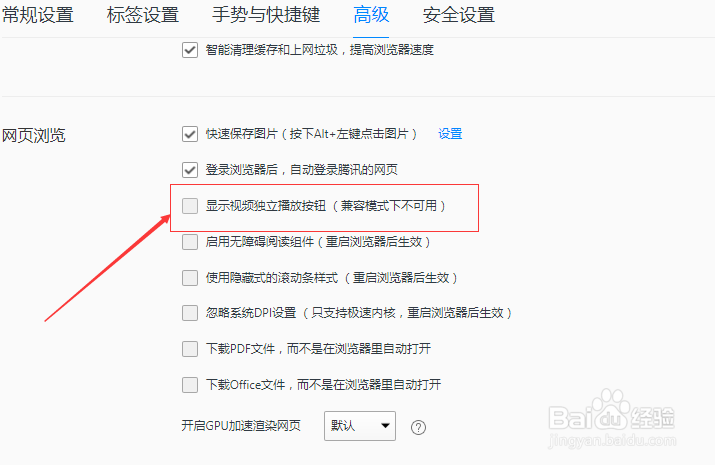Enable 显示视频独立播放按钮 checkbox

tap(190, 206)
